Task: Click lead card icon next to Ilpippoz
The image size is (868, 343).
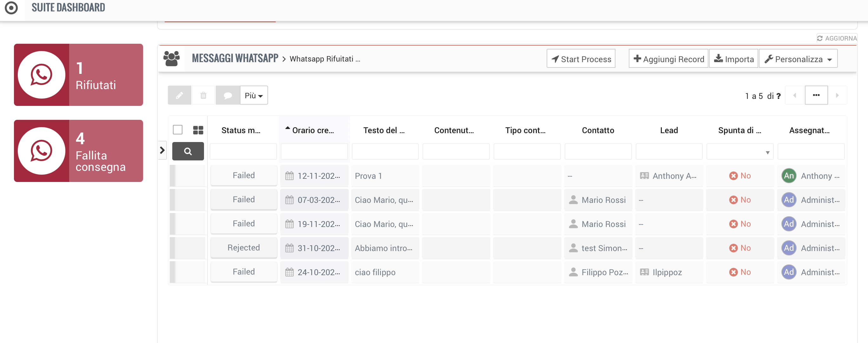Action: click(x=644, y=272)
